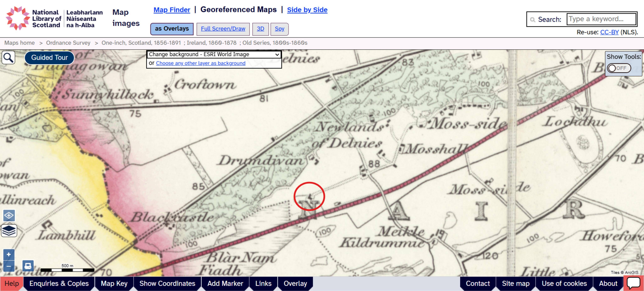Open Old Series, 1800s-1860s breadcrumb
This screenshot has width=644, height=291.
(x=275, y=43)
